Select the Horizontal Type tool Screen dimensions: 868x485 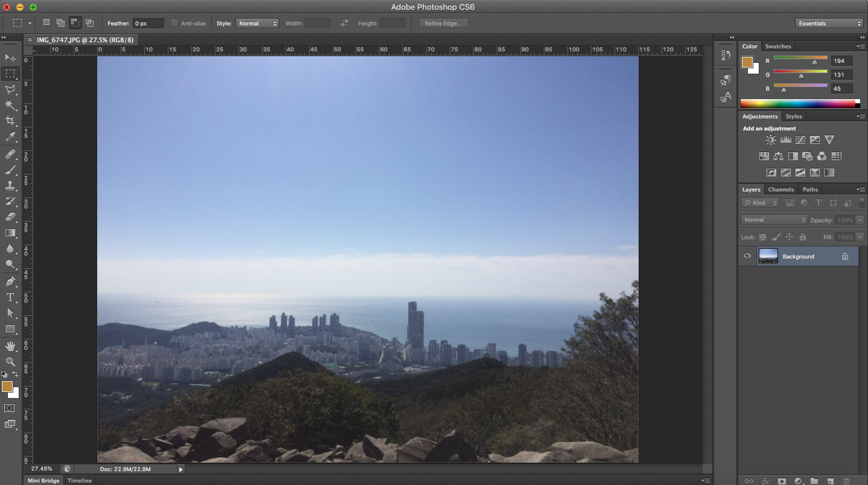[10, 297]
